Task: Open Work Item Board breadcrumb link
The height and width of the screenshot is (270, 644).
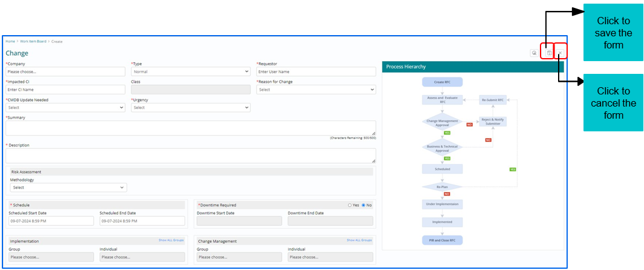Action: click(x=33, y=41)
